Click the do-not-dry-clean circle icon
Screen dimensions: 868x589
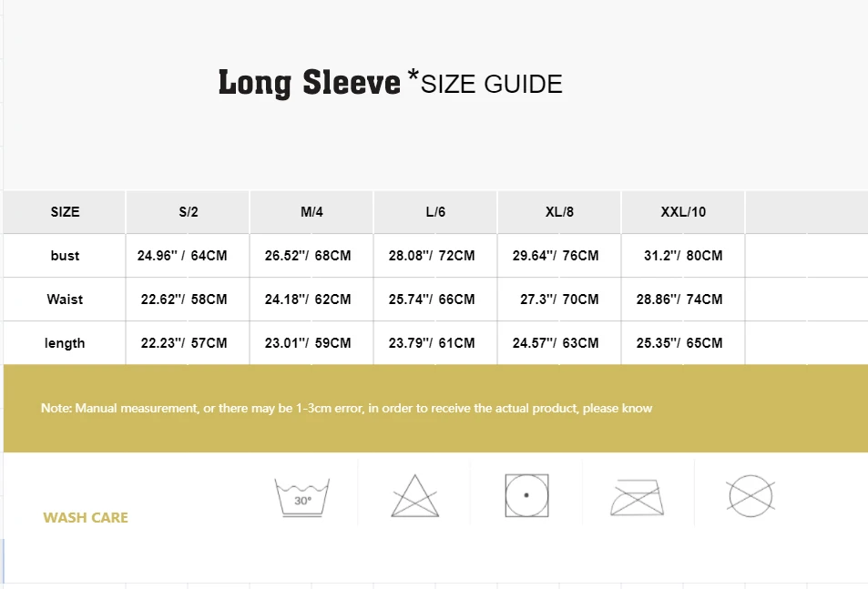point(751,495)
